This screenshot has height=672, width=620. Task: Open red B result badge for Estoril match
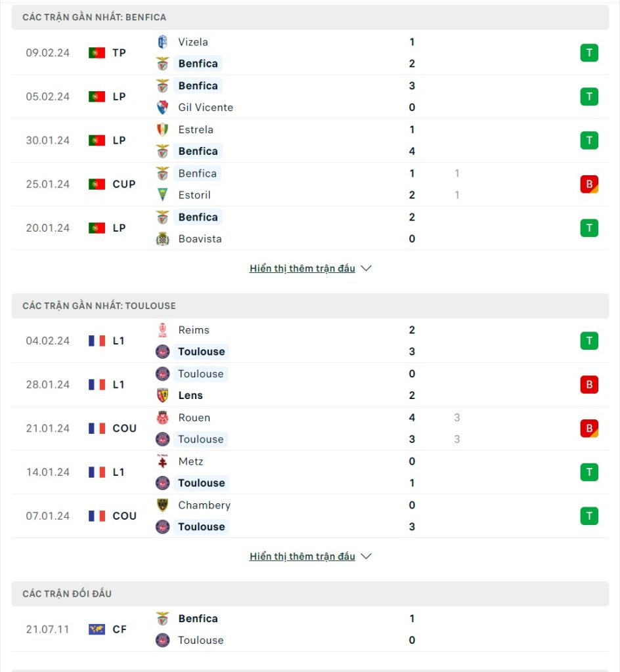(x=589, y=184)
